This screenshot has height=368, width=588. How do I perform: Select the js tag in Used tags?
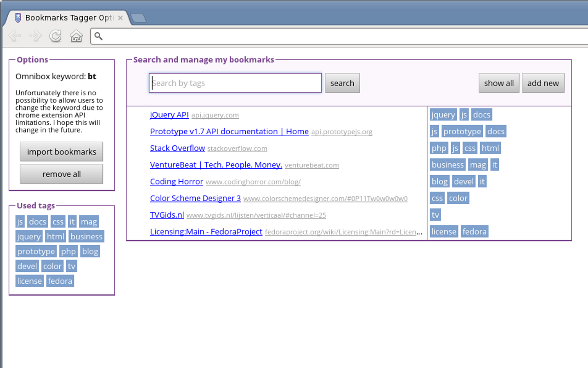20,222
